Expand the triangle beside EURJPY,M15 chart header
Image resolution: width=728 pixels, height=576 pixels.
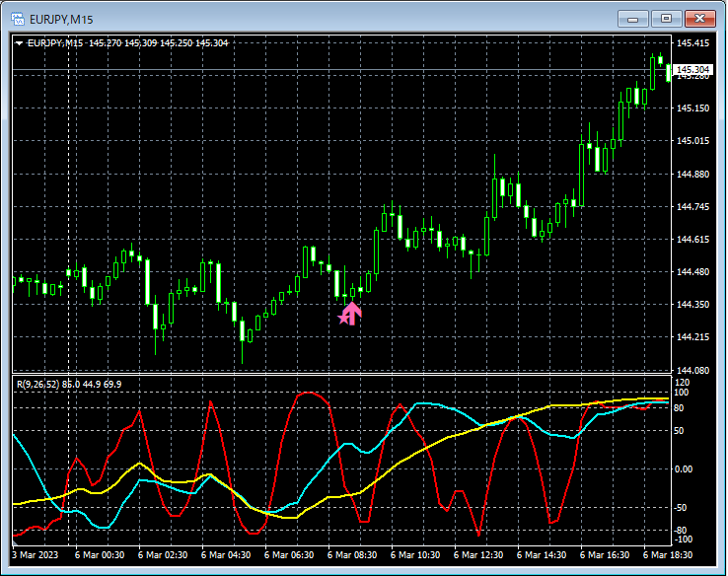(x=19, y=43)
